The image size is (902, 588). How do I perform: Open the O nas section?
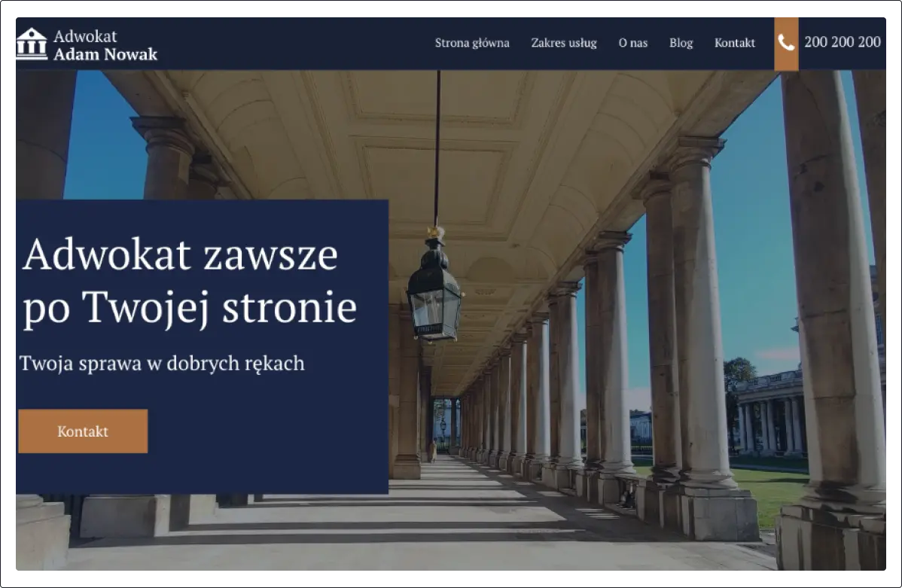coord(632,43)
